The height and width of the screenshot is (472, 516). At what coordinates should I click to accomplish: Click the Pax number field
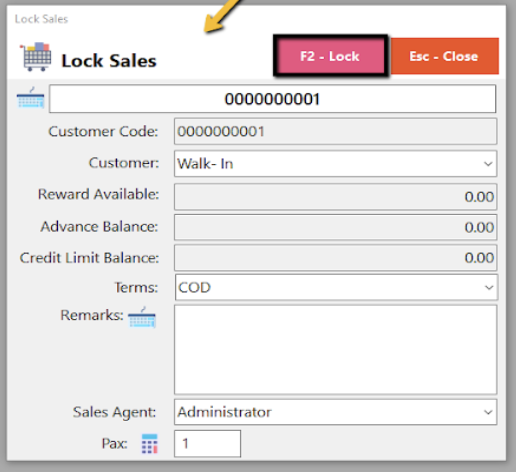click(207, 444)
